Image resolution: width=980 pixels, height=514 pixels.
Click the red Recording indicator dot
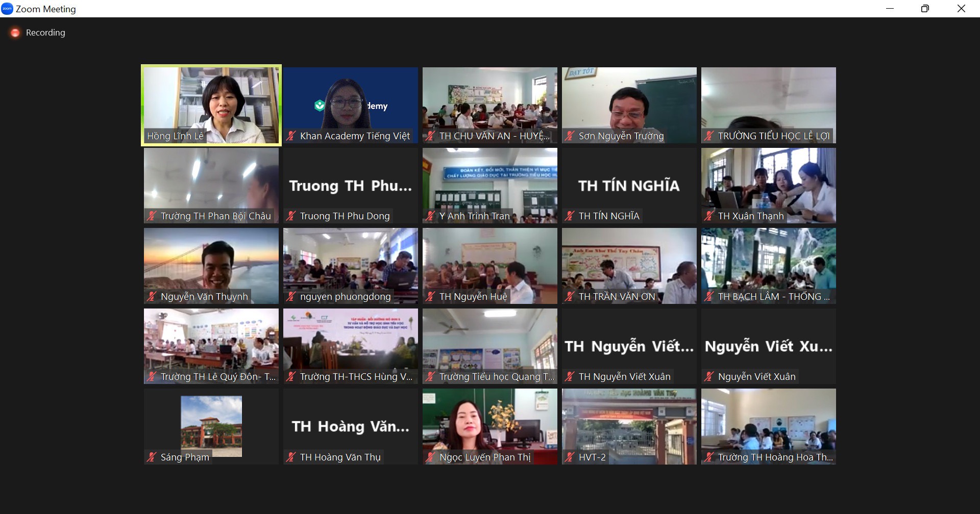[x=15, y=33]
